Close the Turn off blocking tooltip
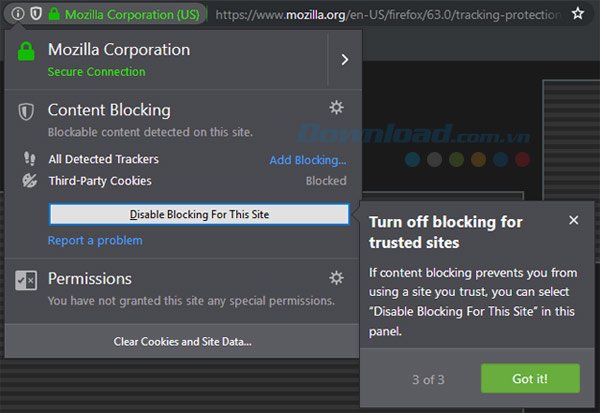Screen dimensions: 600x413 [573, 221]
